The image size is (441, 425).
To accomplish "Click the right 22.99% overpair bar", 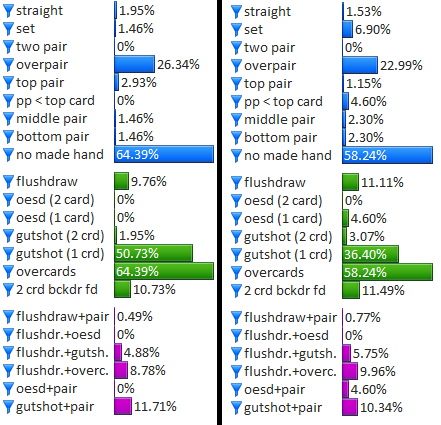I will click(360, 65).
